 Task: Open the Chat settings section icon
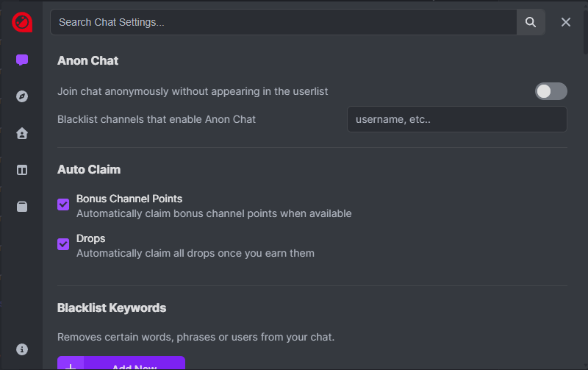[x=22, y=60]
